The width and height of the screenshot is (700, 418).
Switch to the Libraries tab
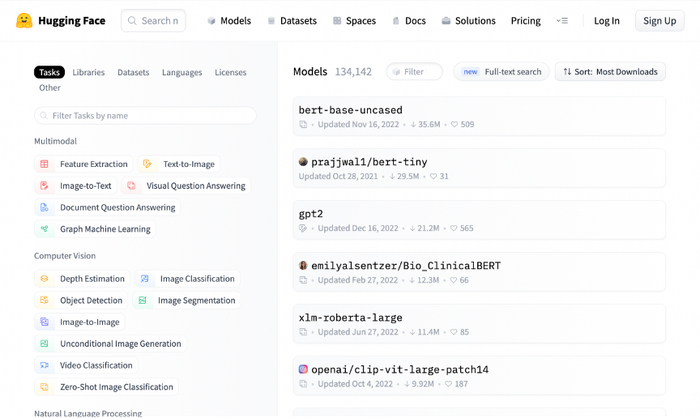pyautogui.click(x=88, y=72)
